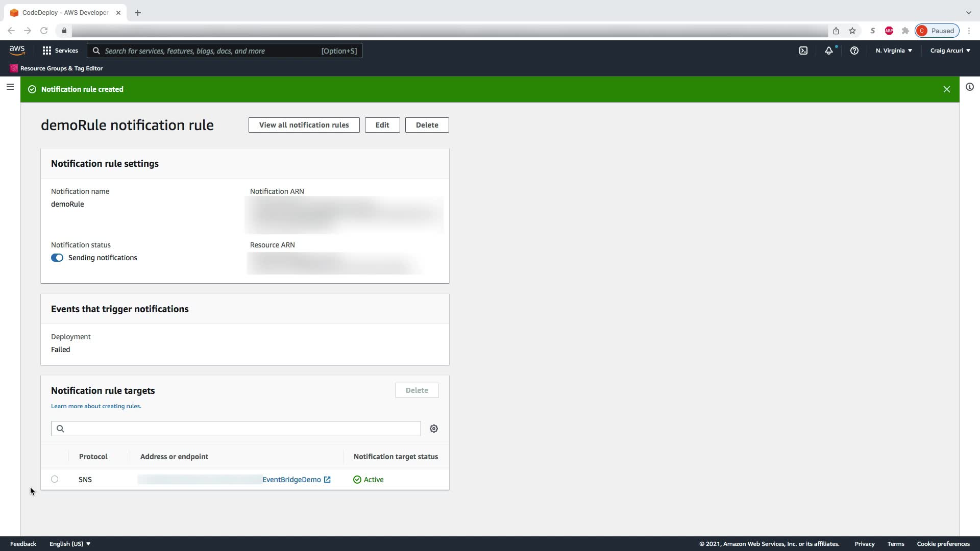This screenshot has width=980, height=551.
Task: Toggle the Sending notifications switch off
Action: pyautogui.click(x=57, y=258)
